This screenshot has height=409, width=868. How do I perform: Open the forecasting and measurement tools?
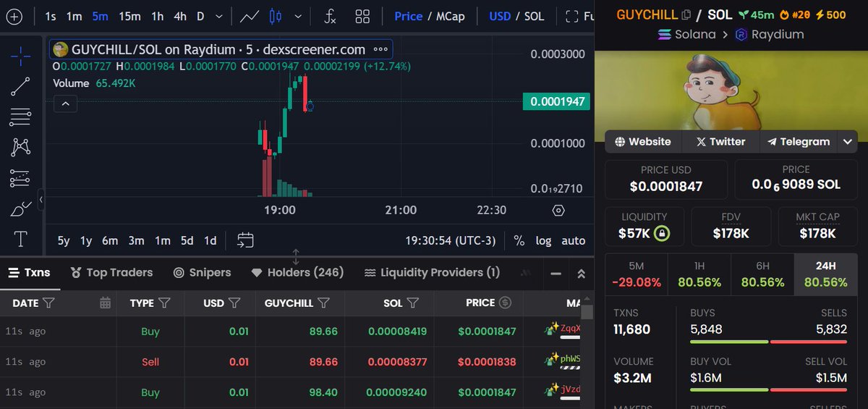[x=20, y=178]
